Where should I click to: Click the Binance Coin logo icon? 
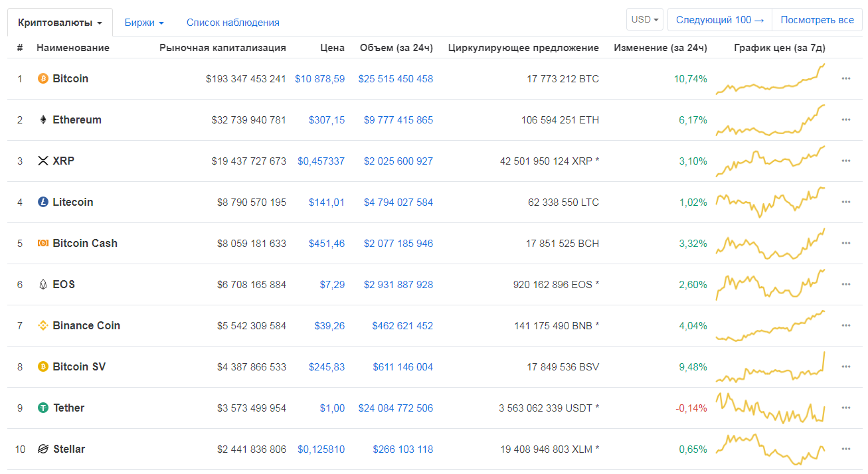pos(43,326)
